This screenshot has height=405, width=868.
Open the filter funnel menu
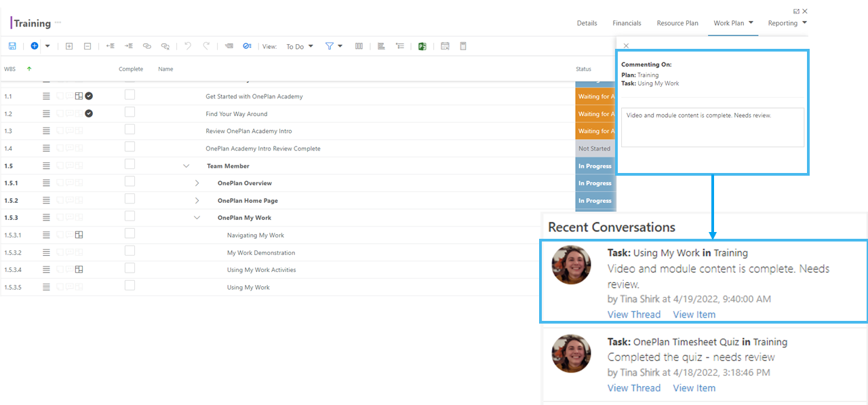(x=334, y=46)
